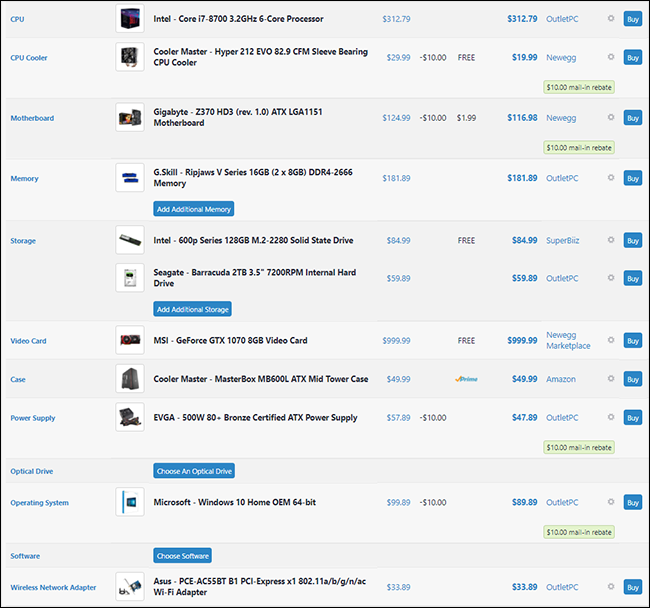Click the Choose Software button
Image resolution: width=650 pixels, height=608 pixels.
click(x=182, y=555)
